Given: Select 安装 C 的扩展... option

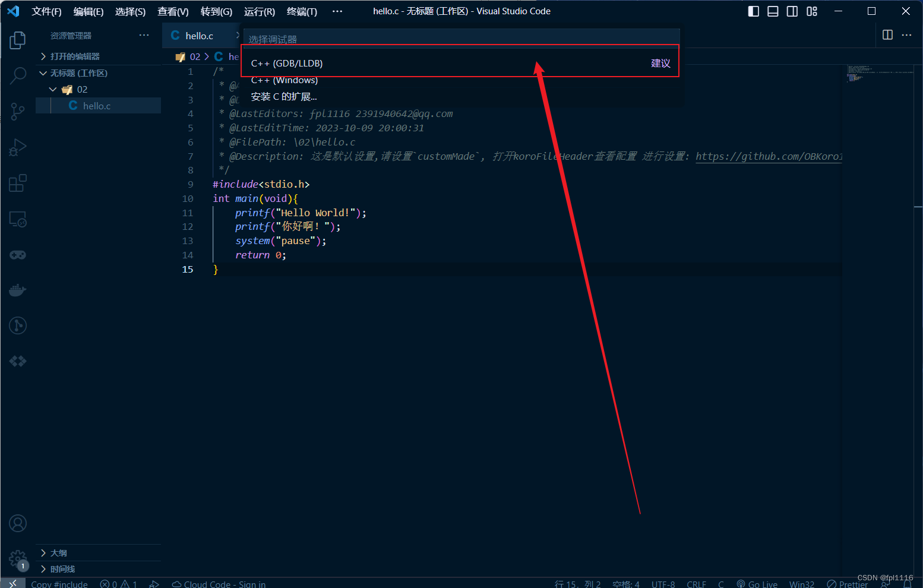Looking at the screenshot, I should coord(460,96).
